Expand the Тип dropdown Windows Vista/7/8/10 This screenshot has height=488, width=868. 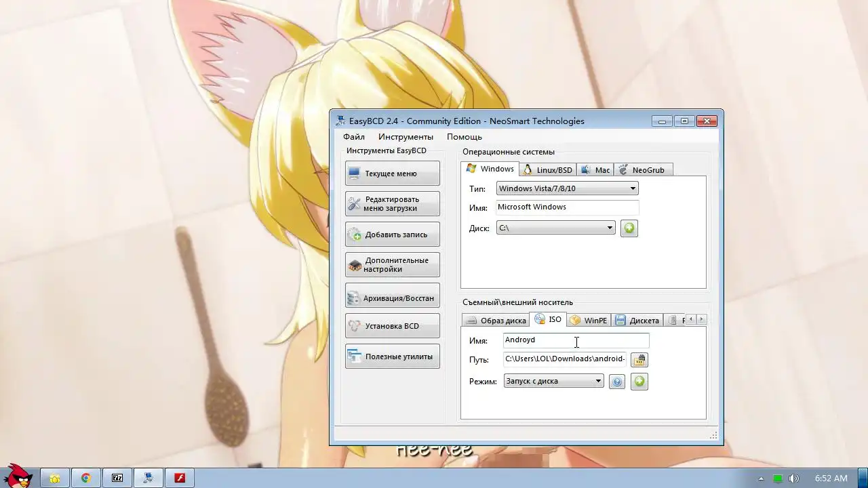[567, 188]
